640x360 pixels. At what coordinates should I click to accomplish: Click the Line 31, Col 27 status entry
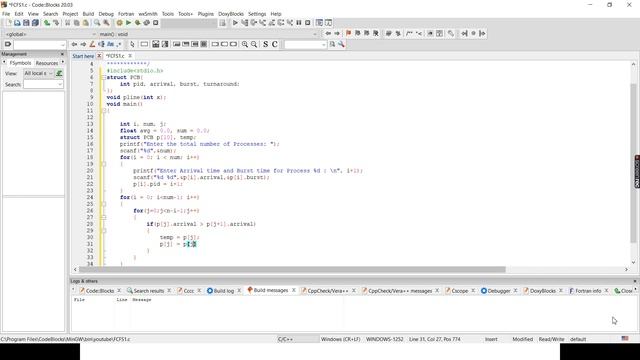coord(435,339)
